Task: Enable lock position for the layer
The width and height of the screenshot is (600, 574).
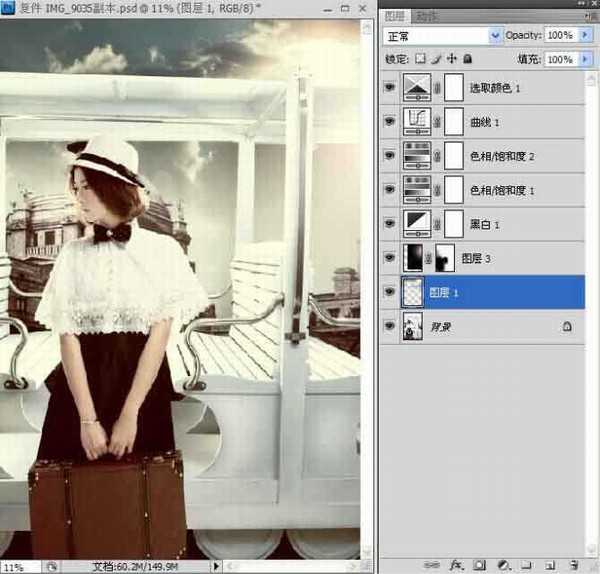Action: [452, 60]
